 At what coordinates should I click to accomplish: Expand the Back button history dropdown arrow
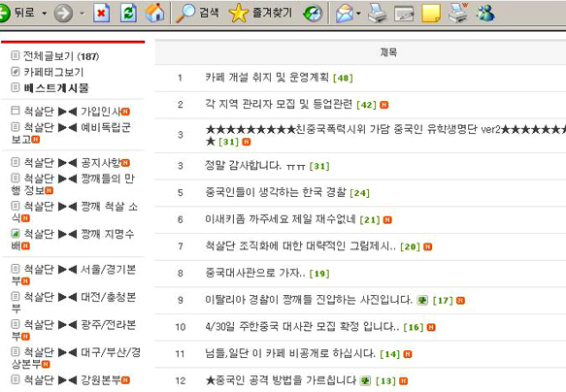tap(45, 14)
